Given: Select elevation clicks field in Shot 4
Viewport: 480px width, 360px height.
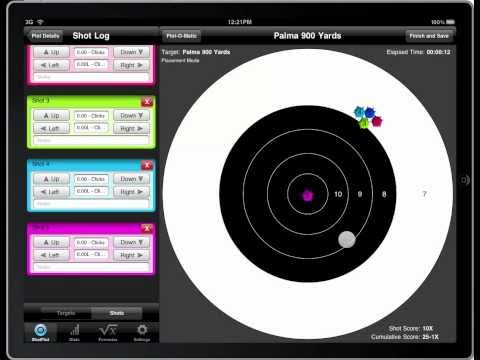Looking at the screenshot, I should point(91,179).
